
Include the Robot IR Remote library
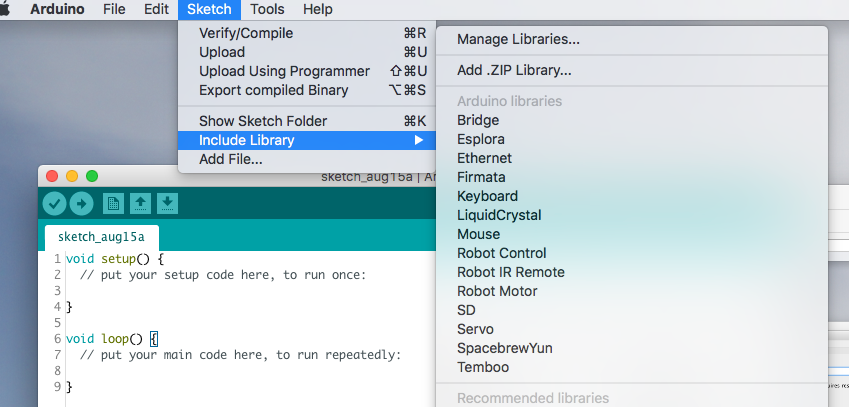click(x=632, y=272)
